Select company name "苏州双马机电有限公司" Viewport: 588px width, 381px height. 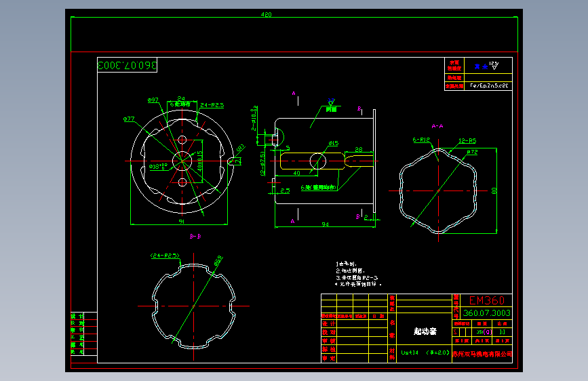point(482,354)
